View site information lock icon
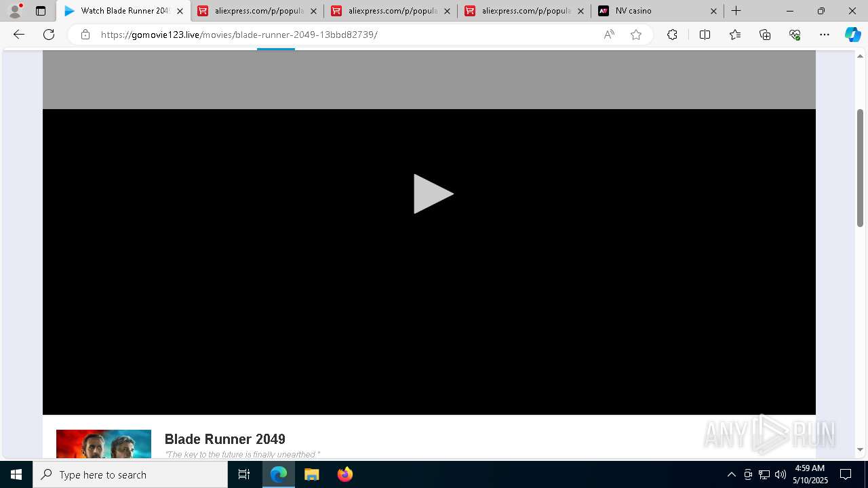The height and width of the screenshot is (488, 868). [85, 35]
